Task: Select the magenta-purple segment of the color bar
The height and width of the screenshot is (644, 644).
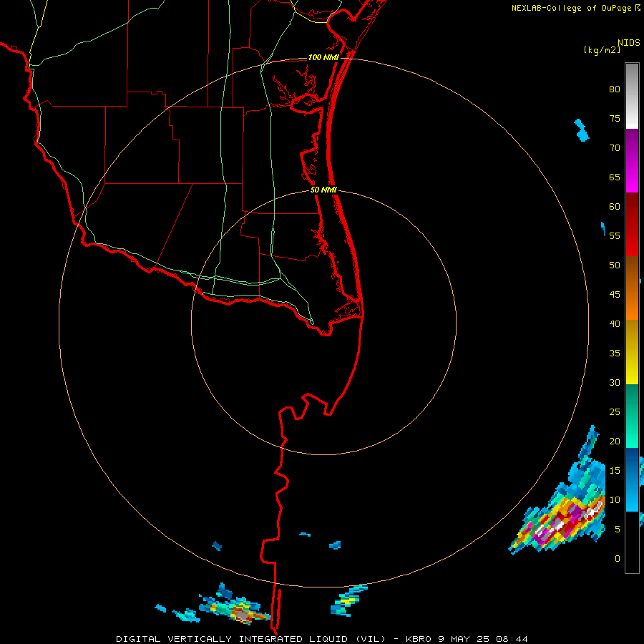Action: [632, 160]
